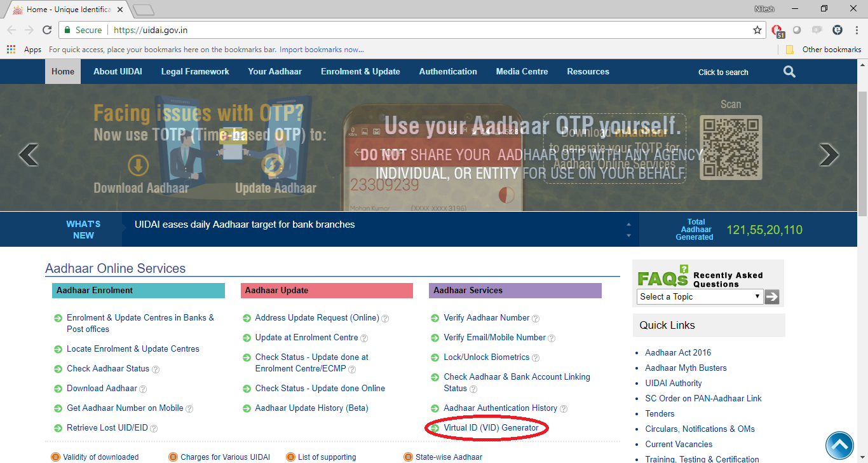Click the secure padlock icon in the address bar
Screen dimensions: 868x463
point(67,30)
